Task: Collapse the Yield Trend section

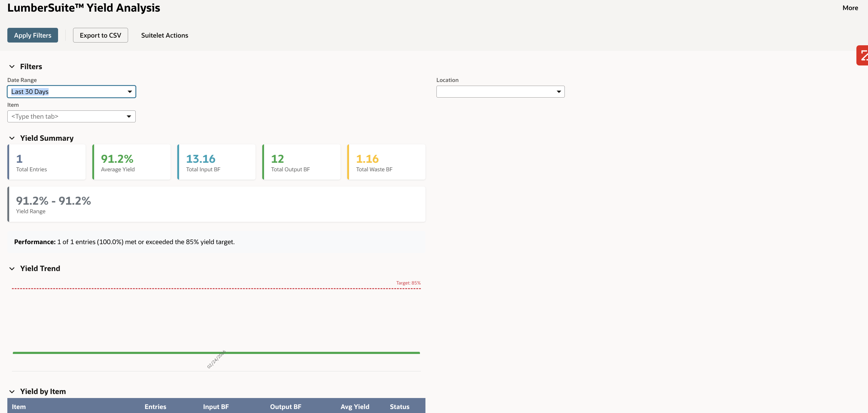Action: (x=12, y=269)
